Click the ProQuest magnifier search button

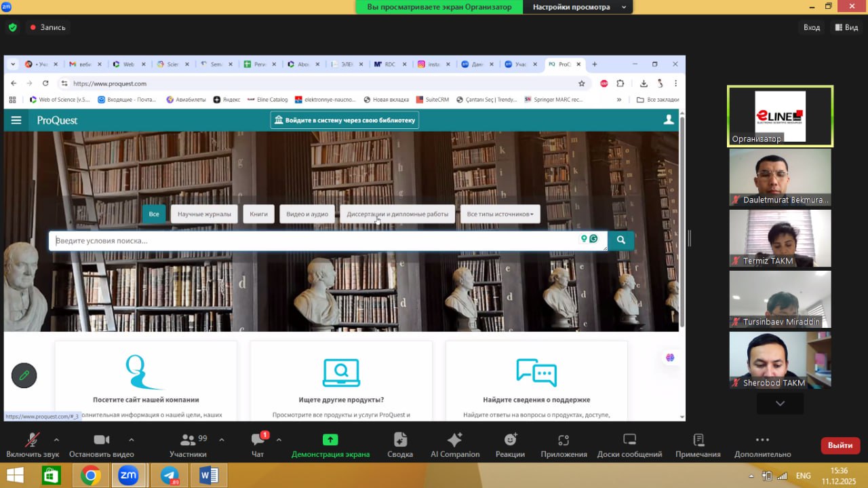(x=620, y=240)
